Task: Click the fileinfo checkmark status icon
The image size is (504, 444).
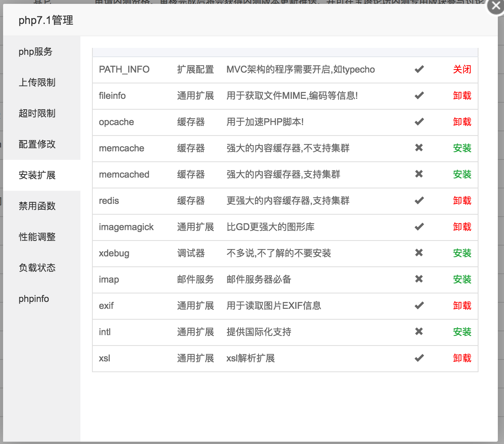Action: point(419,96)
